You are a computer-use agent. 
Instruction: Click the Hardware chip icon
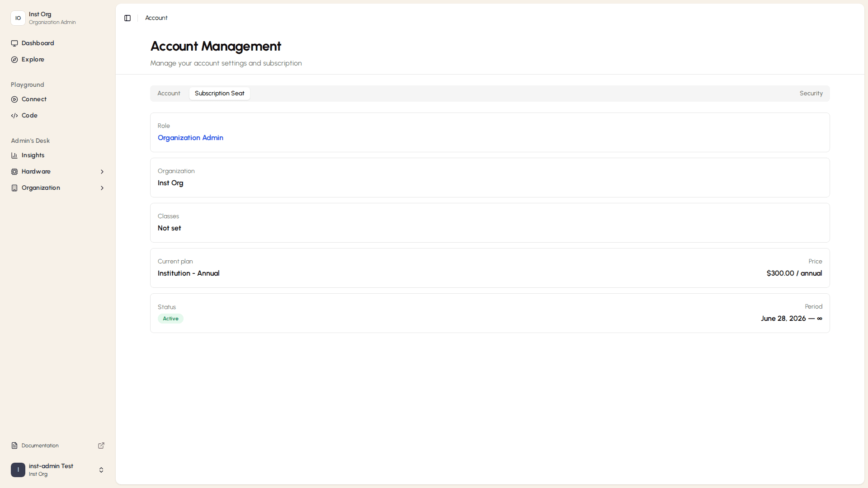[14, 172]
